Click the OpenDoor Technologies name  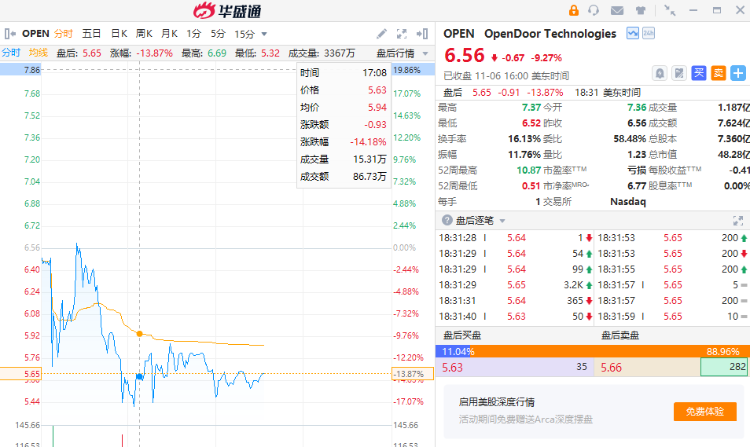550,33
